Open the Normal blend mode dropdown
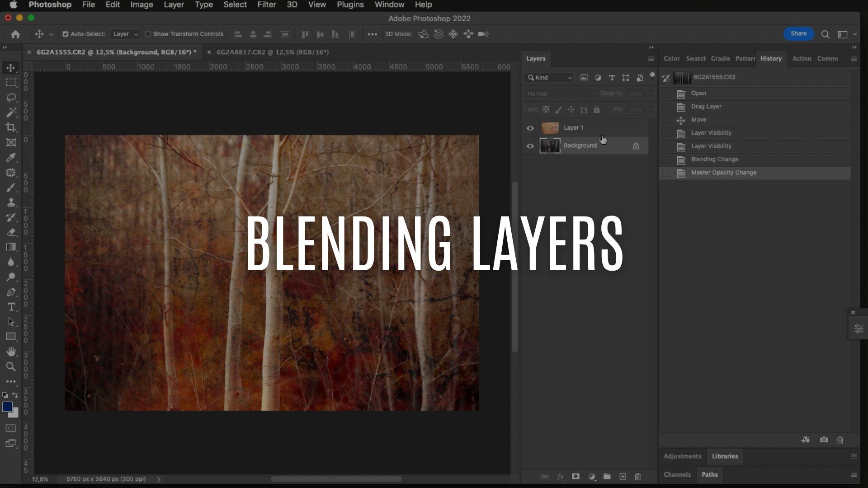 561,94
